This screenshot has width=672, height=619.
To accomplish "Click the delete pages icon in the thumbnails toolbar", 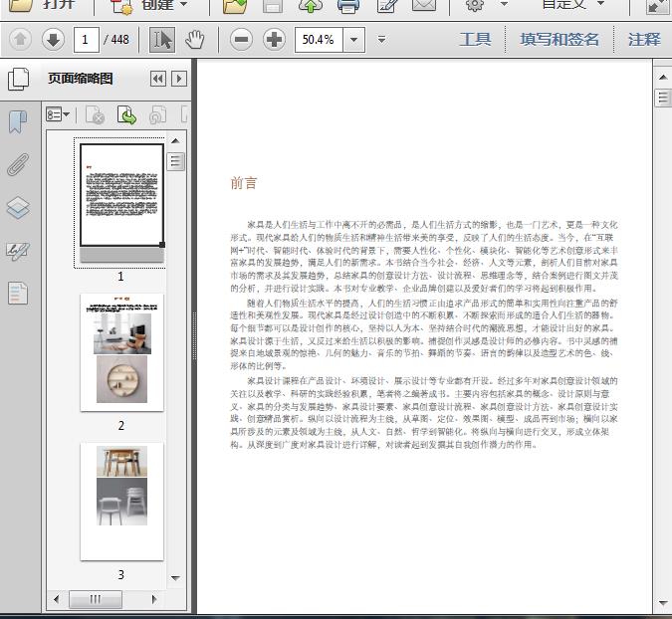I will point(96,115).
